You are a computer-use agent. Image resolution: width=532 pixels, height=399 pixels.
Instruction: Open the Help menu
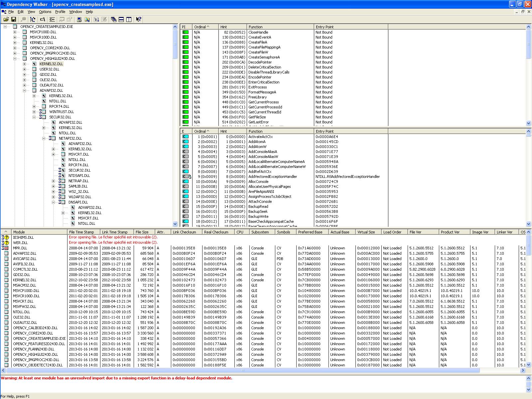pos(89,12)
